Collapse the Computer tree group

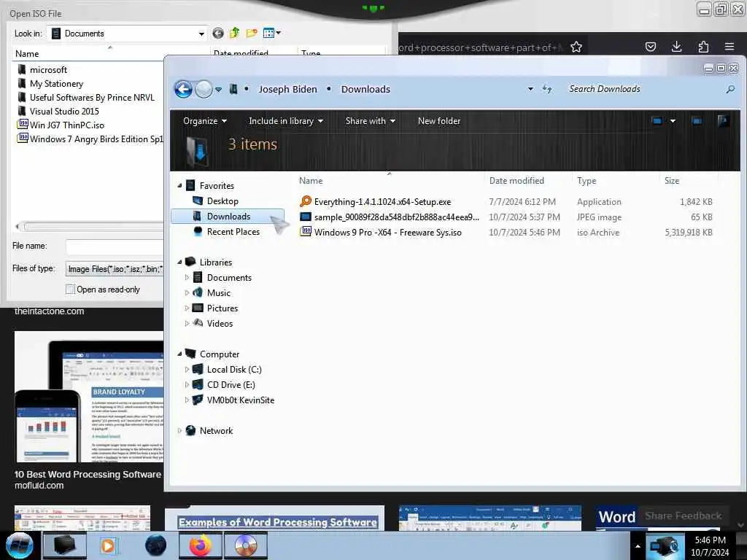(x=179, y=354)
